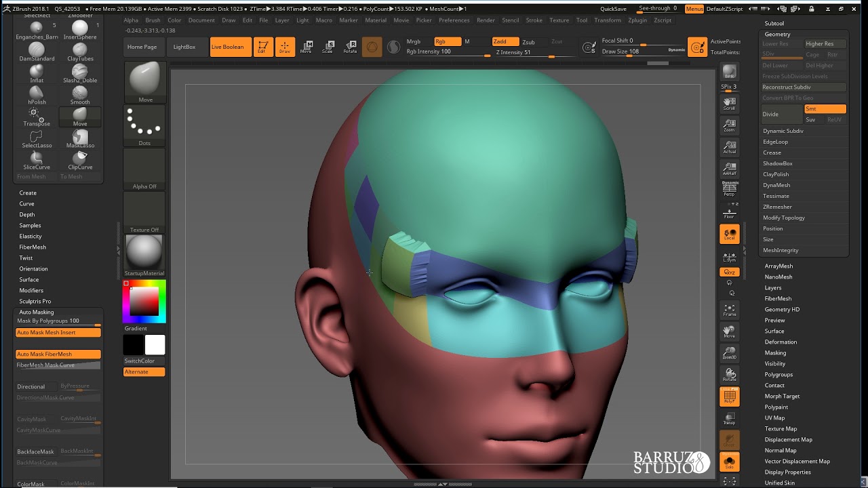Image resolution: width=868 pixels, height=488 pixels.
Task: Toggle Solo mode
Action: click(x=730, y=462)
